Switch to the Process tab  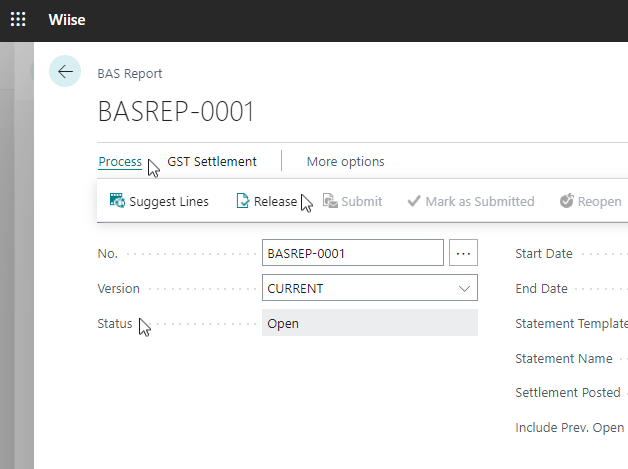tap(120, 161)
